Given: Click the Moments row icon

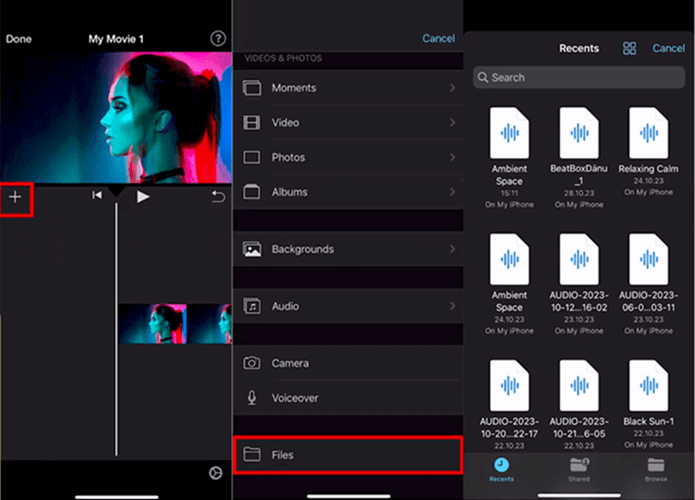Looking at the screenshot, I should (x=252, y=88).
